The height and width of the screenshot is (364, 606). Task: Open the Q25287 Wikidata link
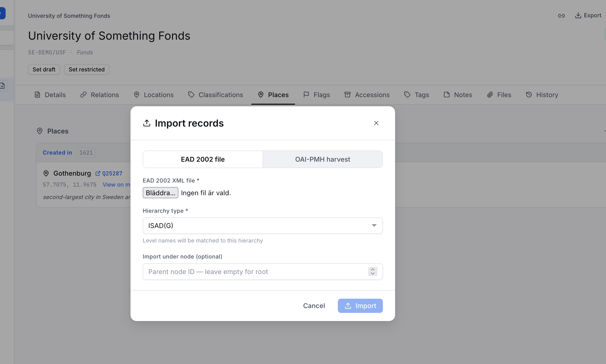pyautogui.click(x=112, y=174)
